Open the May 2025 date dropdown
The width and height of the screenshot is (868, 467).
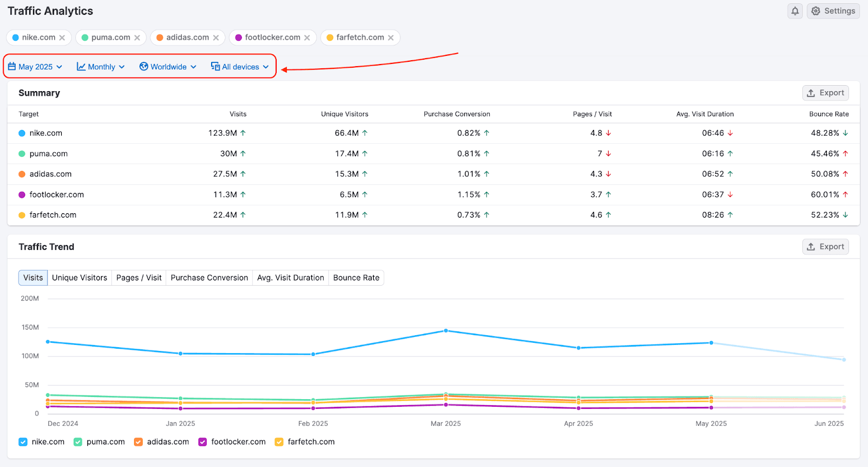point(35,67)
